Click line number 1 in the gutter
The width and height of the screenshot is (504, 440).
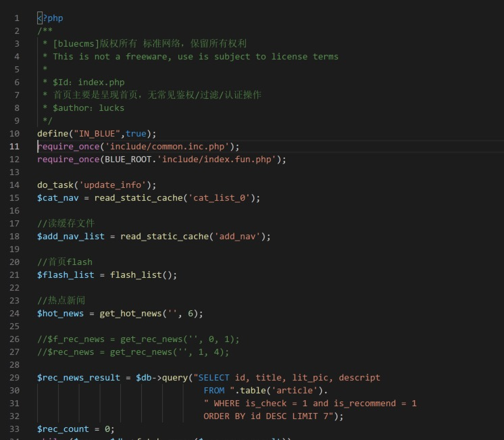click(x=17, y=18)
